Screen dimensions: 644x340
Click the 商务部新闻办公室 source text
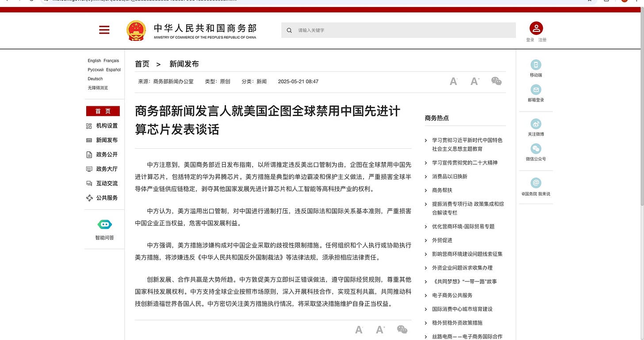tap(173, 81)
